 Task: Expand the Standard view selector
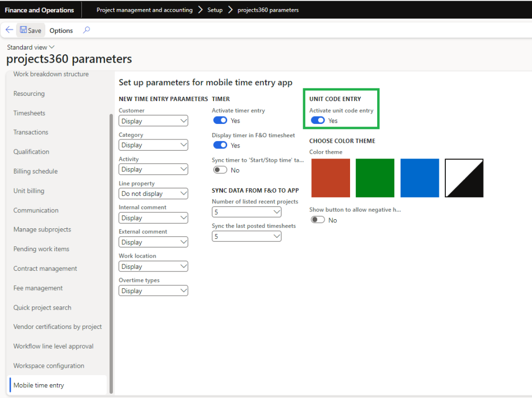click(x=30, y=47)
